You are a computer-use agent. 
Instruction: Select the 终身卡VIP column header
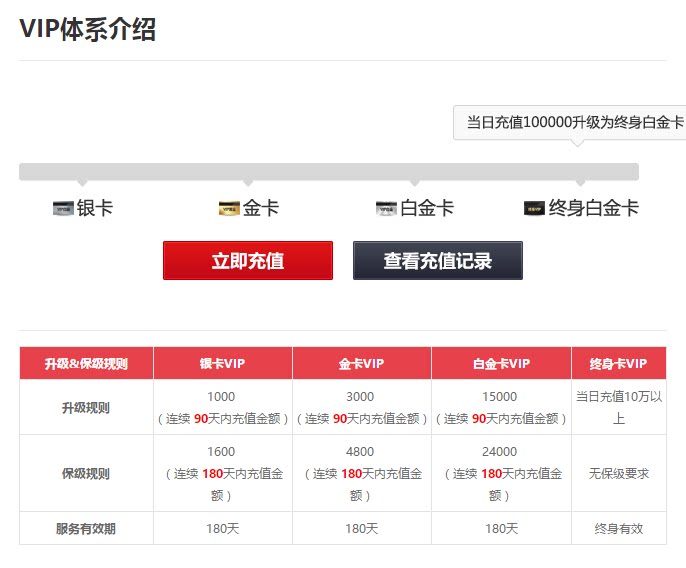(x=618, y=363)
